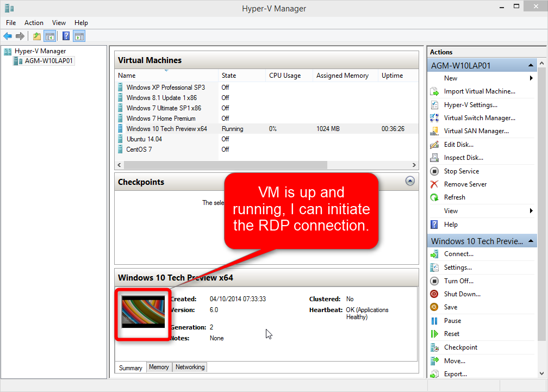The image size is (548, 392).
Task: Select Windows XP Professional SP3 VM row
Action: (267, 88)
